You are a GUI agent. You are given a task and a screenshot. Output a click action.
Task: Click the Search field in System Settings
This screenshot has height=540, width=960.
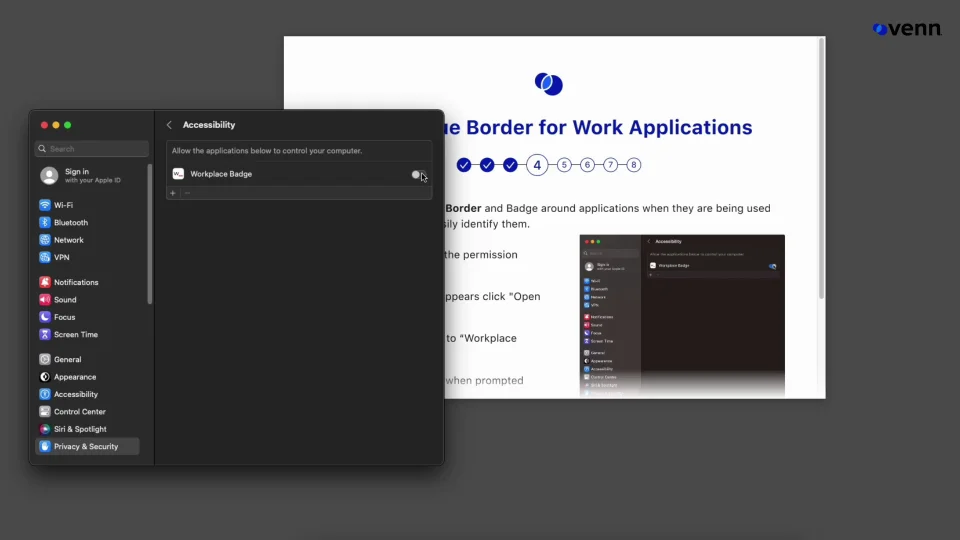click(x=92, y=149)
